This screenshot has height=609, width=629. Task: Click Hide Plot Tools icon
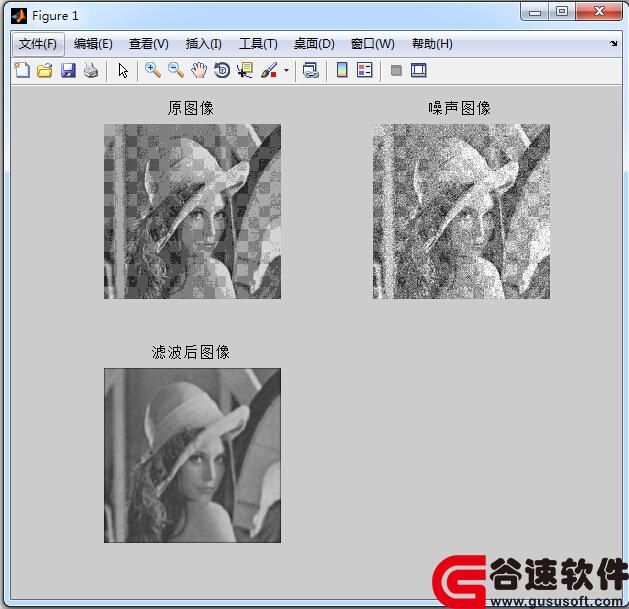tap(396, 71)
